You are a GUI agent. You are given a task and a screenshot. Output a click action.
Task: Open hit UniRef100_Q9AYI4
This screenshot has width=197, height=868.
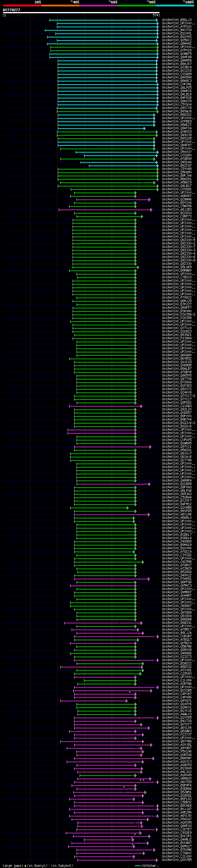click(177, 128)
